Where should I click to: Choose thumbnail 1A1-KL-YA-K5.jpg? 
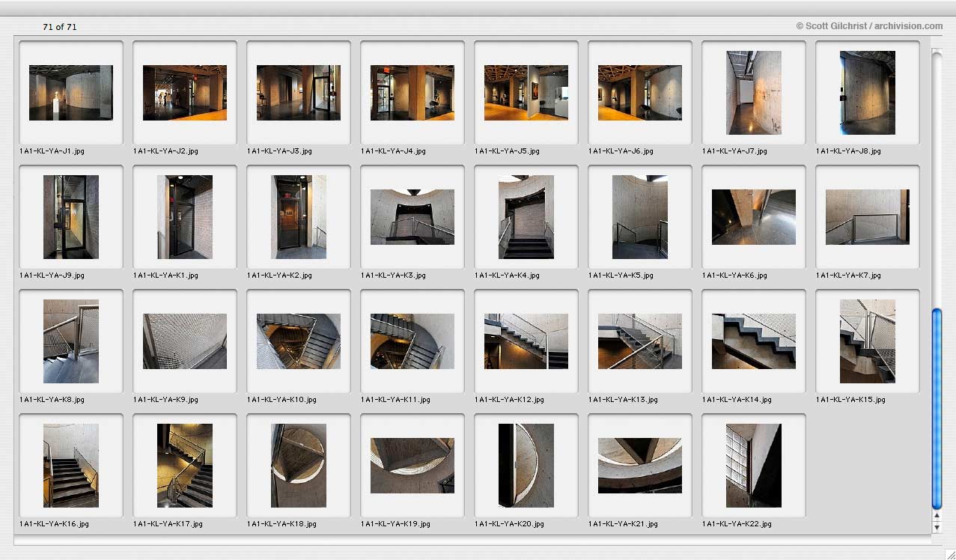click(640, 217)
